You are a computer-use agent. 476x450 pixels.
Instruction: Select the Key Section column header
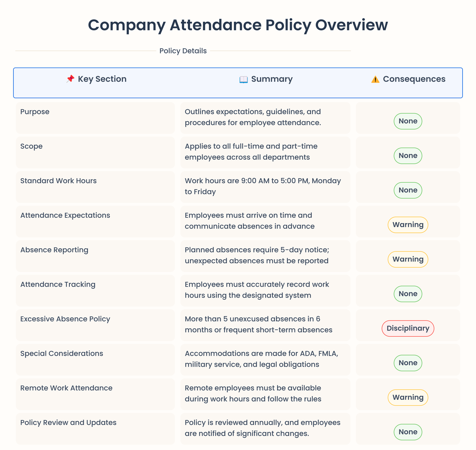102,79
